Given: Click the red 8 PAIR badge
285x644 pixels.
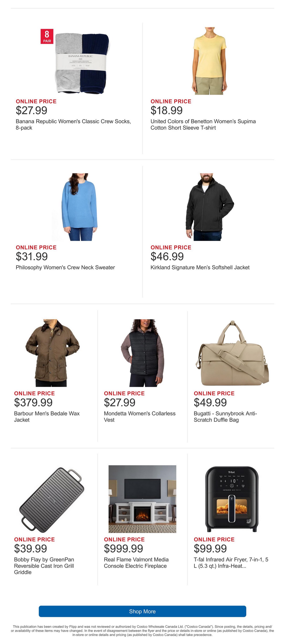Looking at the screenshot, I should click(47, 37).
